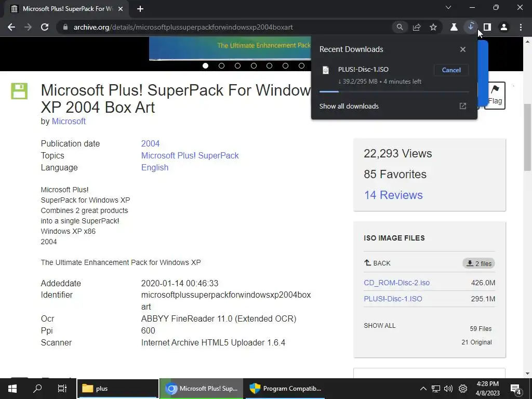Open the 14 Reviews link
Image resolution: width=532 pixels, height=399 pixels.
pyautogui.click(x=393, y=195)
